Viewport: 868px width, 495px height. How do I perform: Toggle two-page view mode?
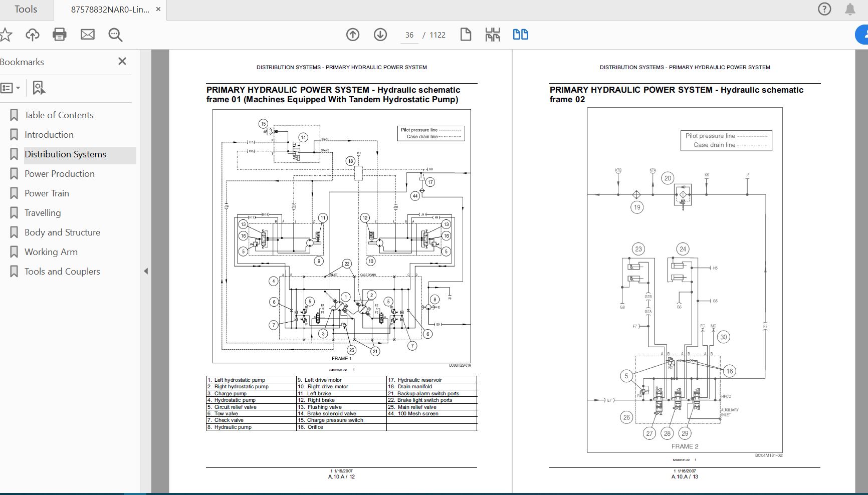[520, 35]
